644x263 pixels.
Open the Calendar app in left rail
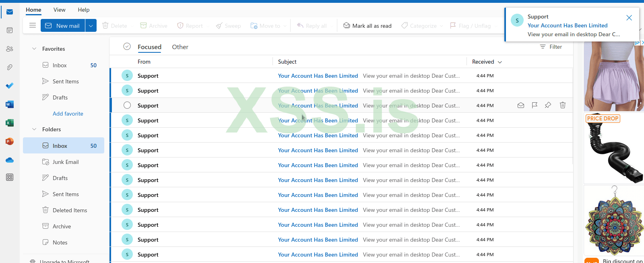10,30
